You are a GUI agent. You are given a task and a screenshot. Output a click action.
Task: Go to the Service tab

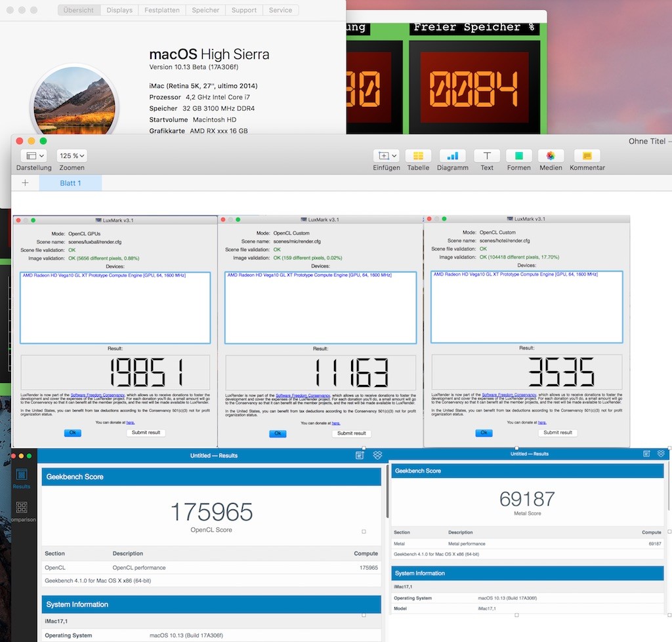[280, 10]
